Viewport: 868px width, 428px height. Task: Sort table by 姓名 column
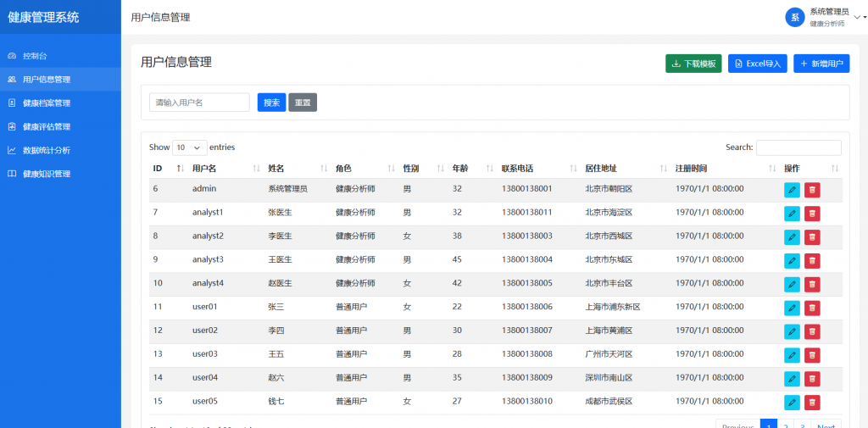[x=298, y=169]
